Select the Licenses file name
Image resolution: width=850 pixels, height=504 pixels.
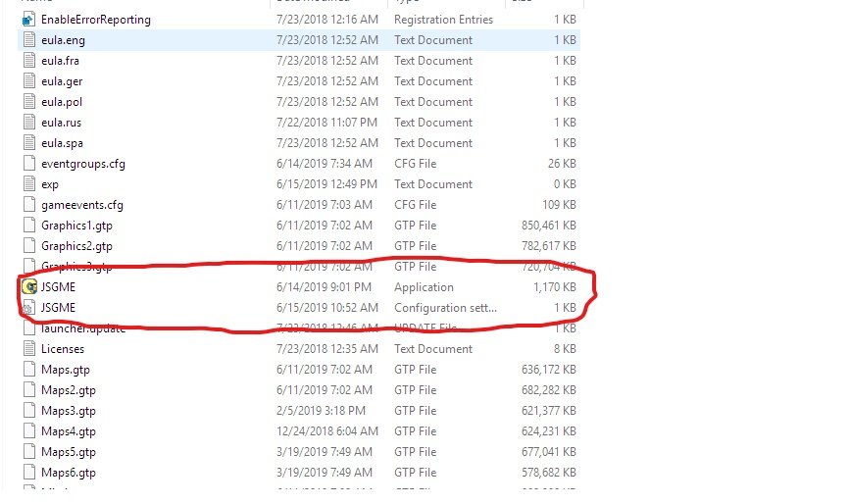pos(63,349)
